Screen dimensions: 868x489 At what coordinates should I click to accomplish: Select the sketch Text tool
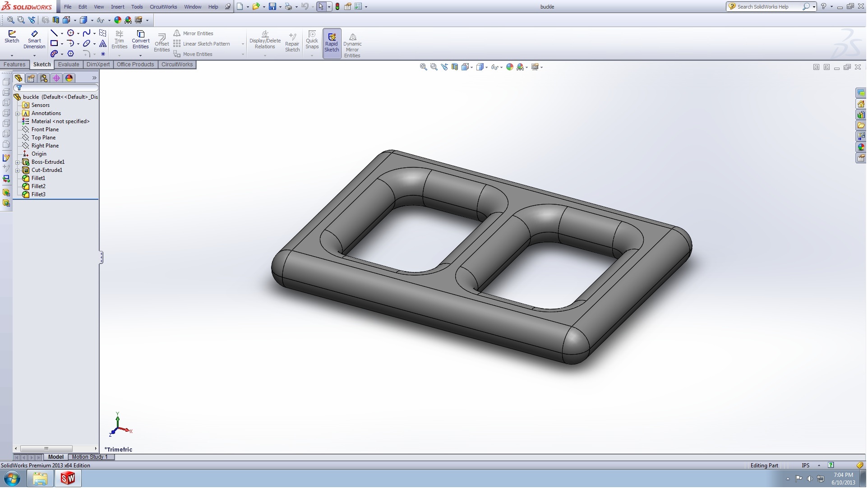(x=103, y=43)
